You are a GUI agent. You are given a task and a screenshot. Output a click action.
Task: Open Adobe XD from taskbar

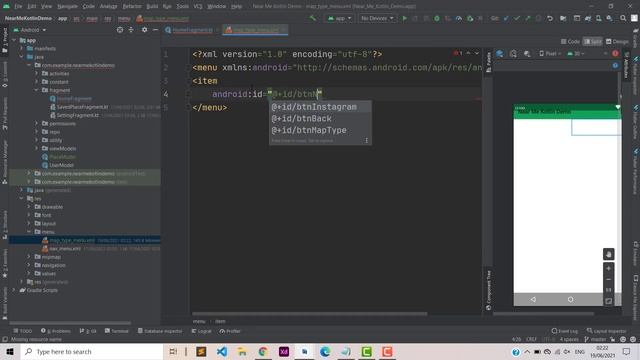[284, 351]
